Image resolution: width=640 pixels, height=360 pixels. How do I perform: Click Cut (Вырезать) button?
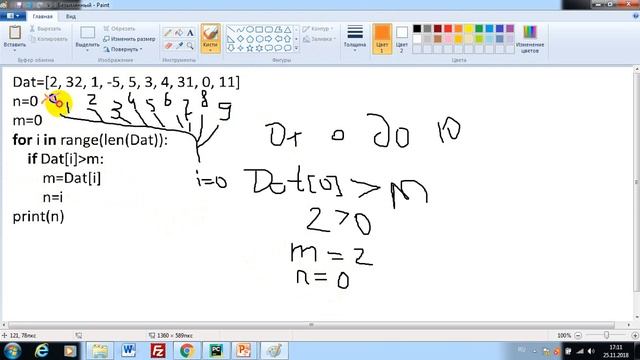tap(45, 29)
